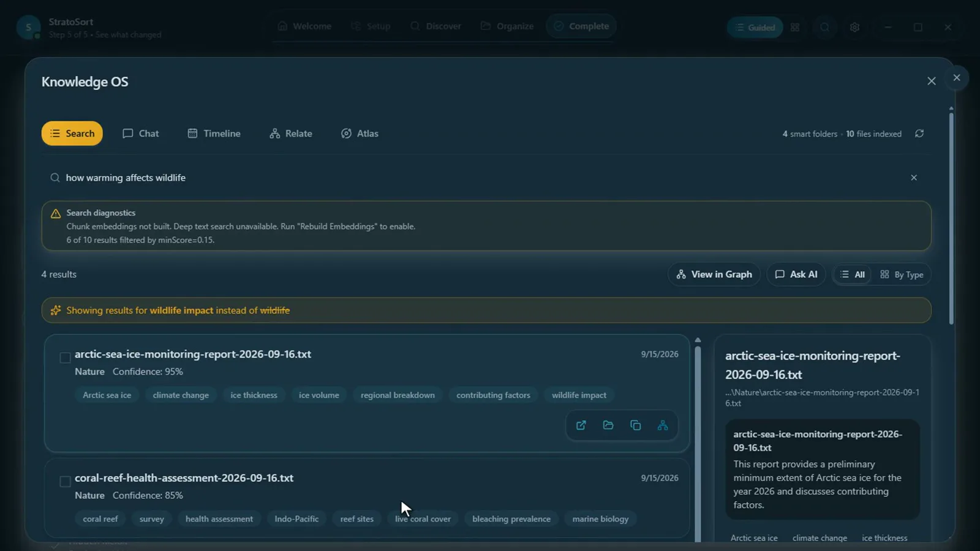The height and width of the screenshot is (551, 980).
Task: Click StratoSort app logo avatar
Action: click(x=28, y=27)
